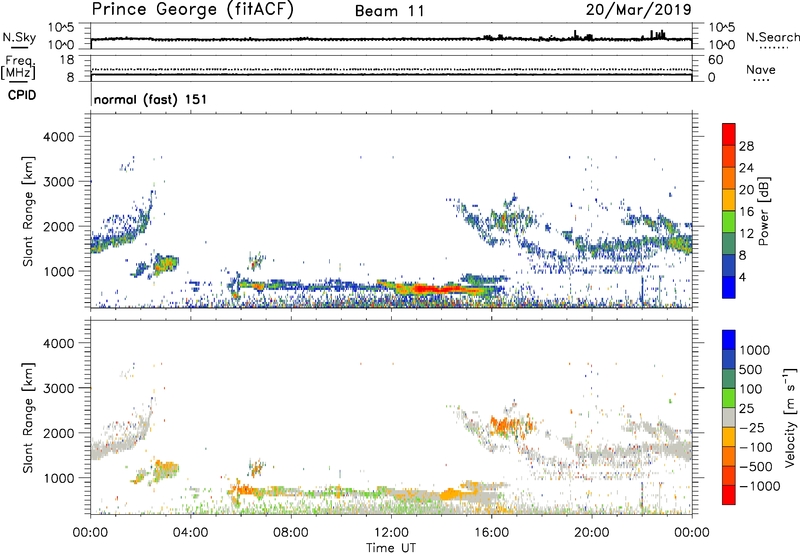Screen dimensions: 800x554
Task: Click the 'Time UT' axis label
Action: coord(391,548)
